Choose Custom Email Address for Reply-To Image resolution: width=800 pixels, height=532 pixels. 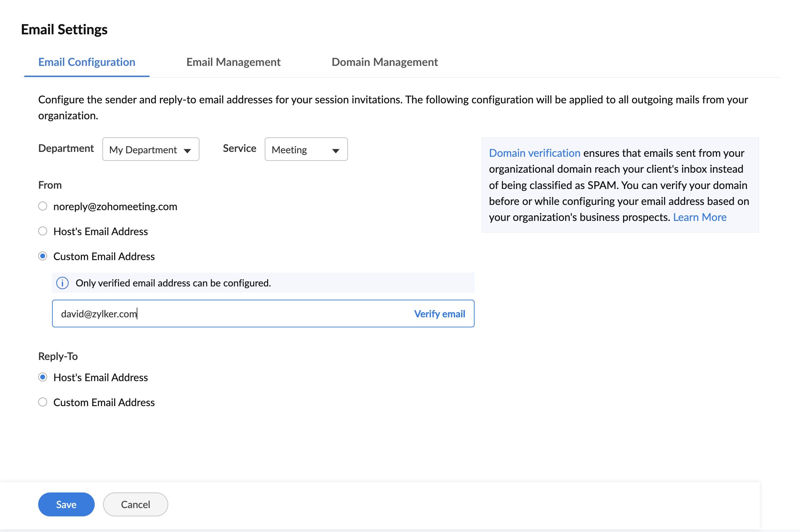[x=43, y=402]
